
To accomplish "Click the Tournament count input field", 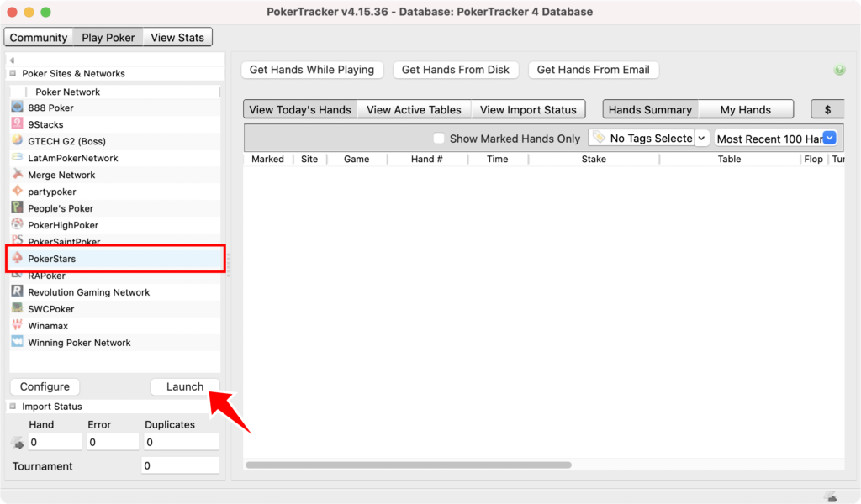I will (180, 465).
